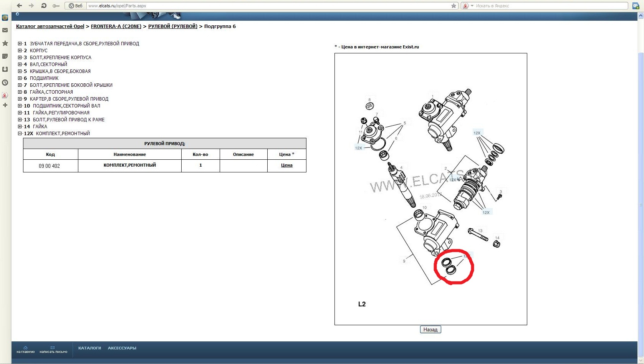Click the browser forward arrow

click(31, 6)
